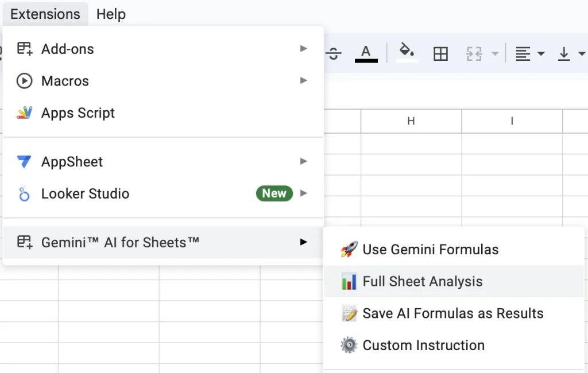The width and height of the screenshot is (588, 373).
Task: Open the borders tool
Action: click(440, 53)
